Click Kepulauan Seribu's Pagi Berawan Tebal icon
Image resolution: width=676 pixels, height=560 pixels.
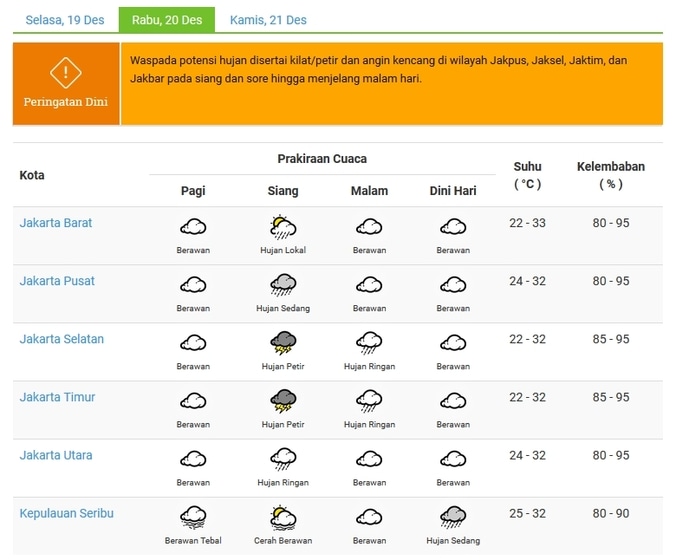(x=193, y=517)
